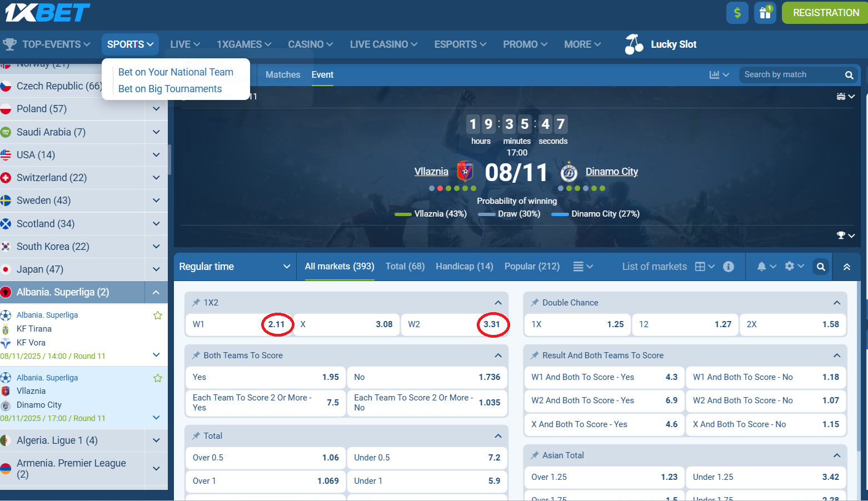The image size is (868, 501).
Task: Open the CASINO menu
Action: (310, 44)
